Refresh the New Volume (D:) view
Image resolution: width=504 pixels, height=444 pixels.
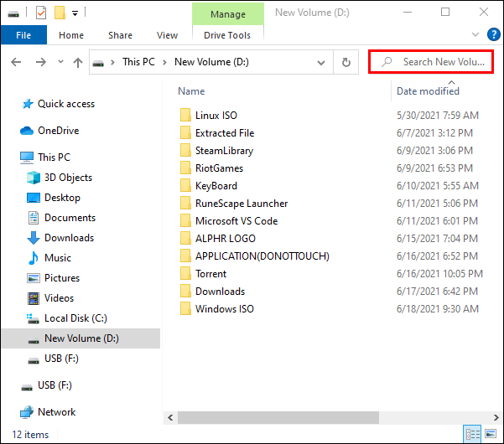tap(346, 62)
